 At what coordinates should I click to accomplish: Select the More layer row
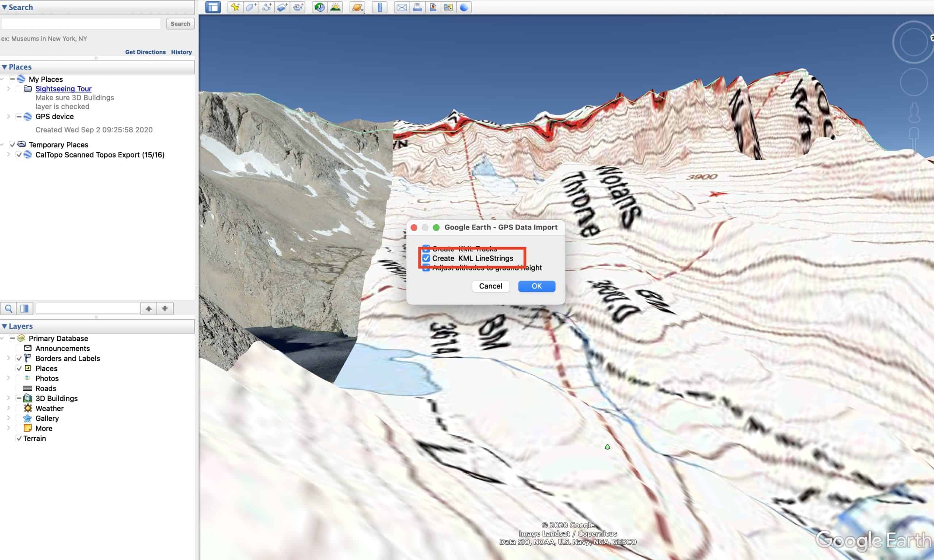tap(44, 428)
